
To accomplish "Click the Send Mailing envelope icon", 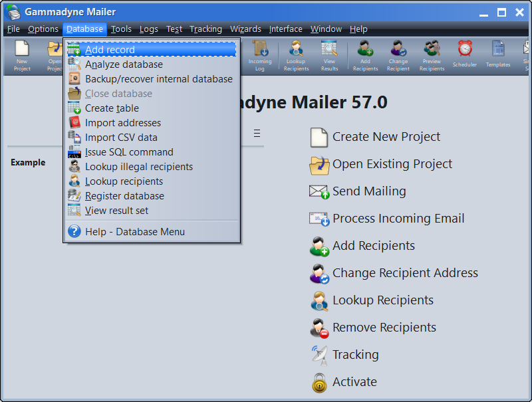I will [319, 192].
